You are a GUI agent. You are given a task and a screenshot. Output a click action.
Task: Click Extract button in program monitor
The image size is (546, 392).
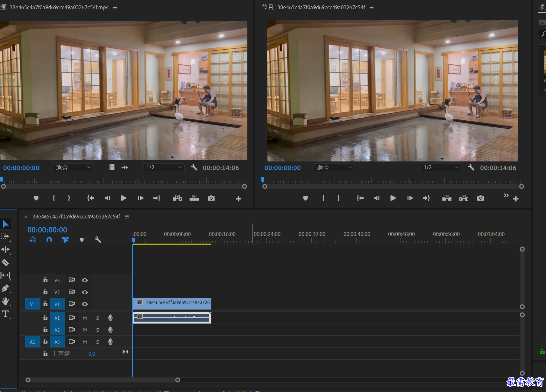tap(464, 198)
